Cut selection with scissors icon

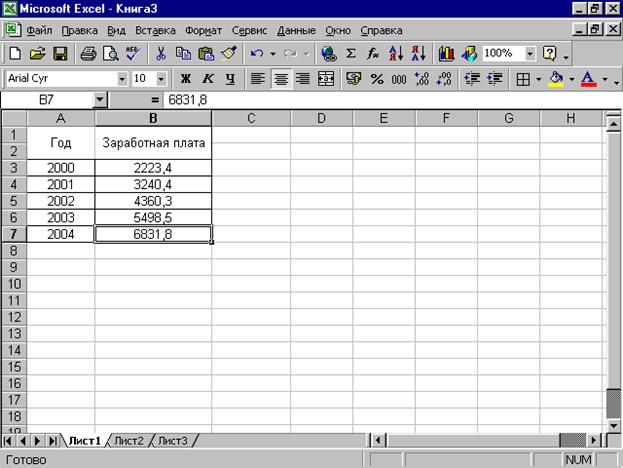161,53
